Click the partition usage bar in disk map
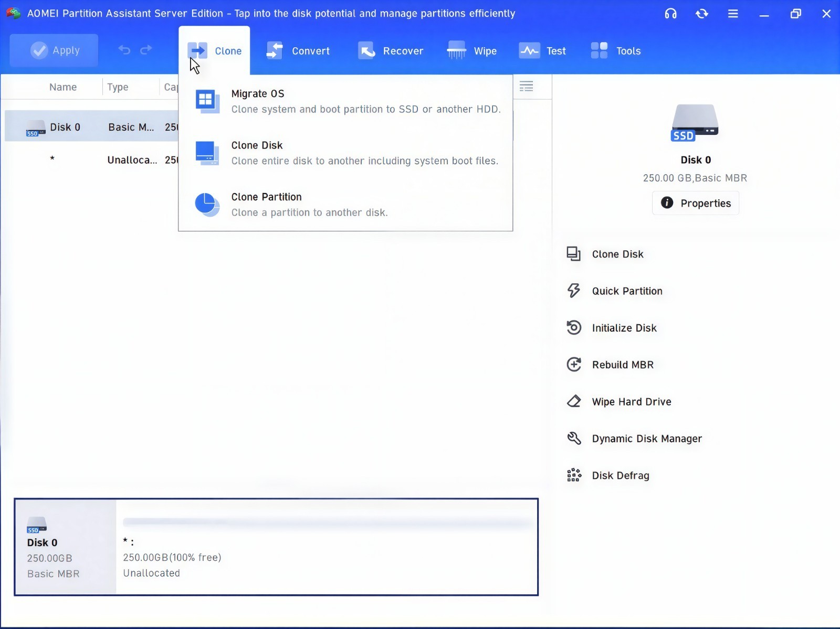This screenshot has height=629, width=840. pyautogui.click(x=328, y=523)
